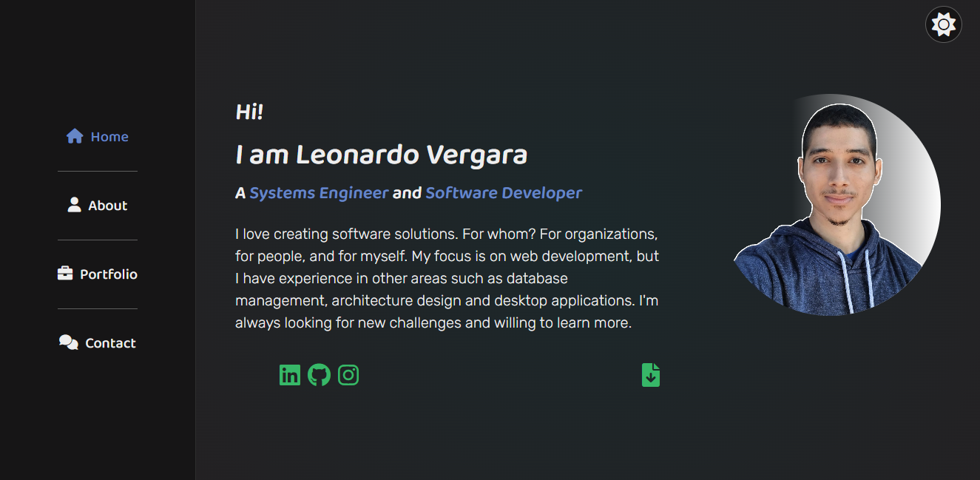Select the Home icon in the sidebar
980x480 pixels.
(74, 135)
